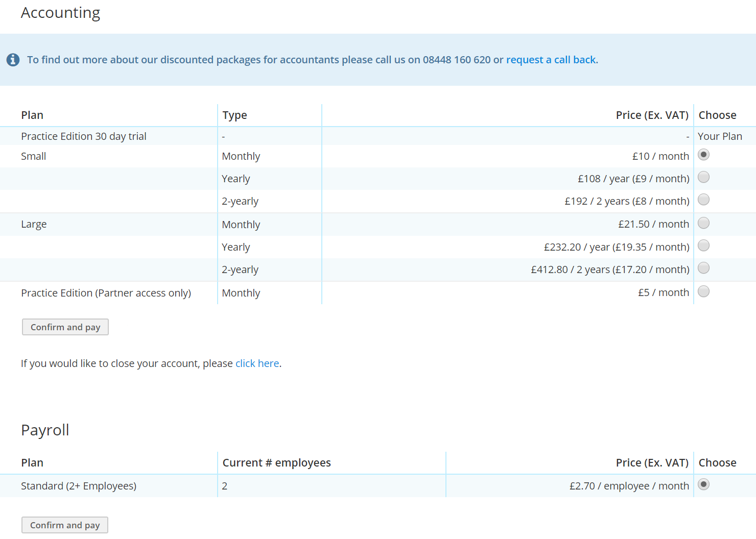Choose the Practice Edition £5 monthly radio
756x539 pixels.
coord(703,291)
